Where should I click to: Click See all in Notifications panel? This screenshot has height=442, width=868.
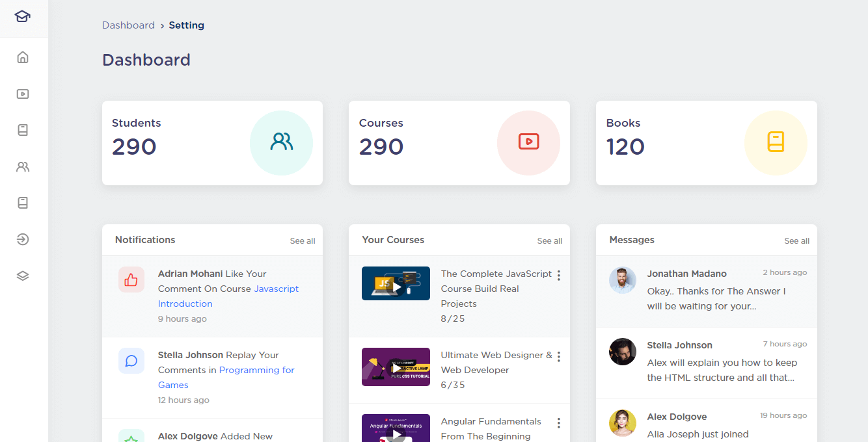302,241
